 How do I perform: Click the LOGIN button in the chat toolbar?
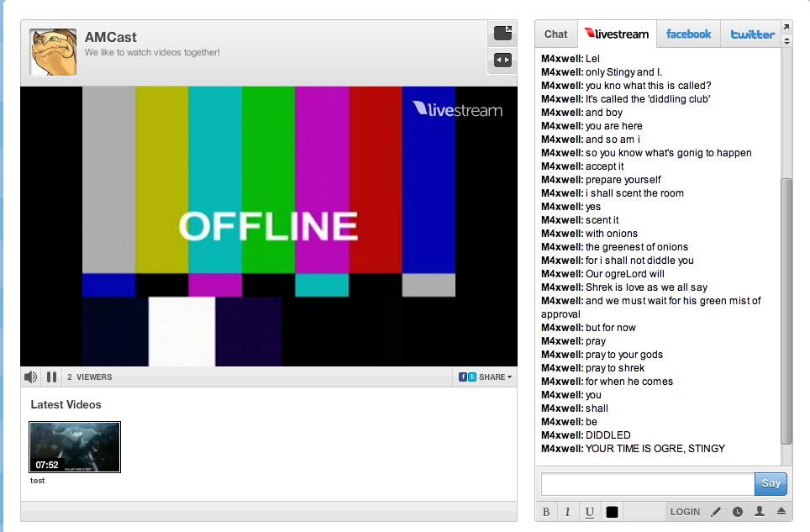click(684, 511)
